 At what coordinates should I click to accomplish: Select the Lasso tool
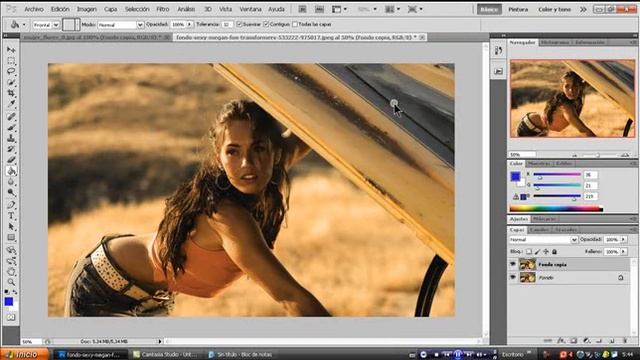(x=11, y=71)
